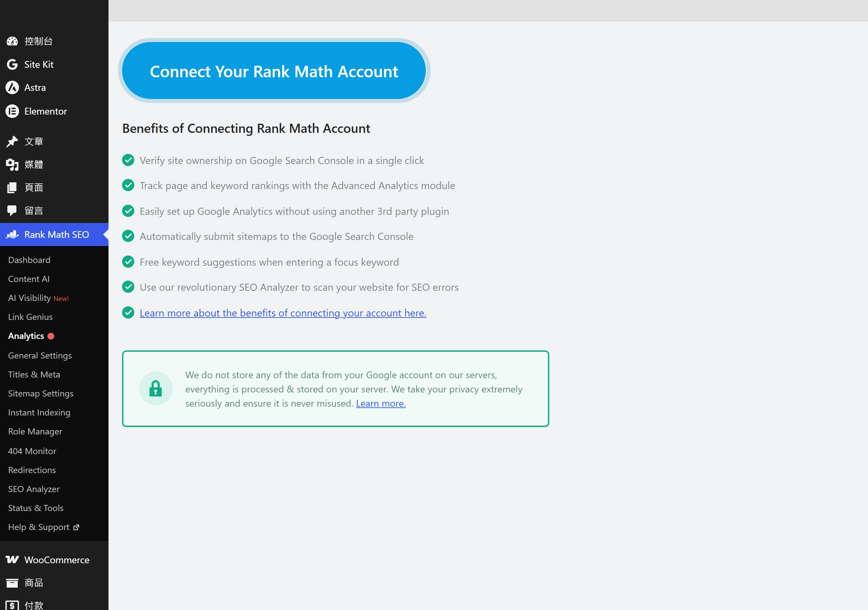Viewport: 868px width, 610px height.
Task: Go to SEO Analyzer
Action: (x=34, y=489)
